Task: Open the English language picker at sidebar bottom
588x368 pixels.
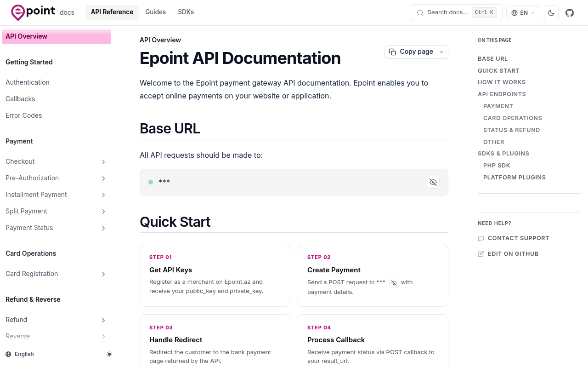Action: tap(20, 354)
